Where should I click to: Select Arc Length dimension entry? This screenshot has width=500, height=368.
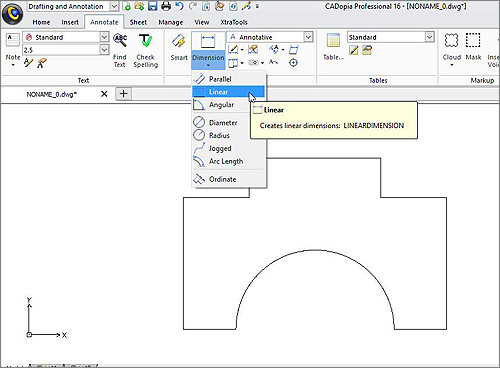coord(229,161)
